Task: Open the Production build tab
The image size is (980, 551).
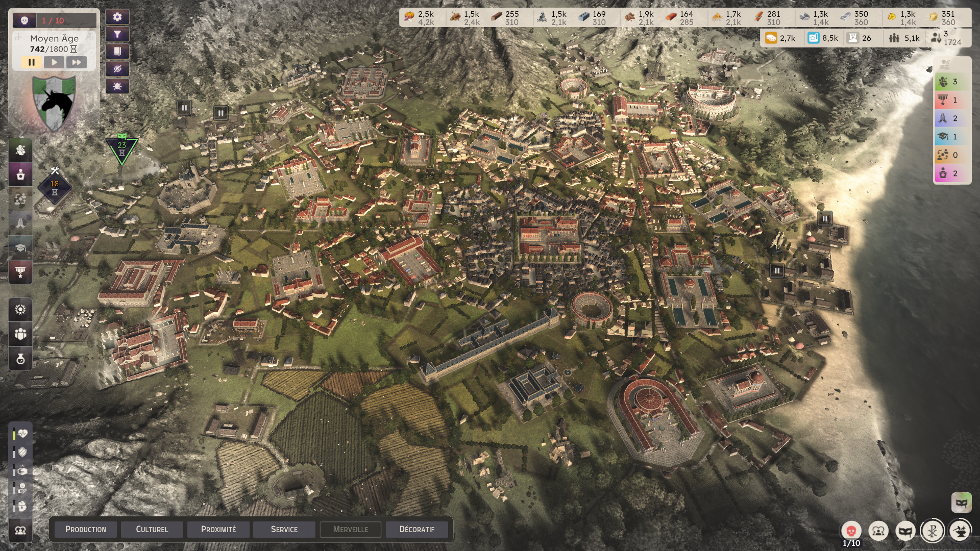Action: pyautogui.click(x=85, y=529)
